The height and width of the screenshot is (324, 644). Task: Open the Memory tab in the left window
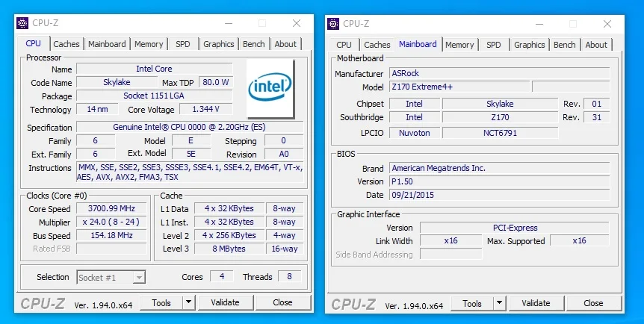(149, 44)
